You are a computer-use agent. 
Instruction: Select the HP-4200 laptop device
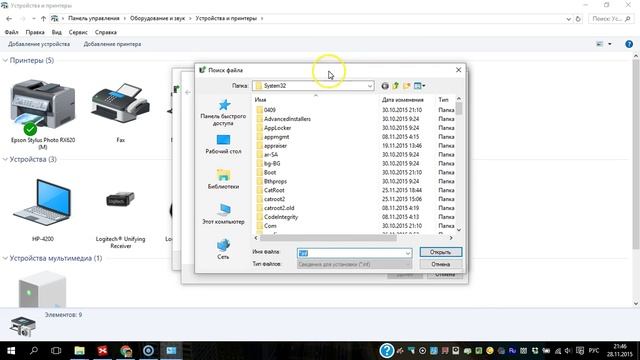coord(43,210)
